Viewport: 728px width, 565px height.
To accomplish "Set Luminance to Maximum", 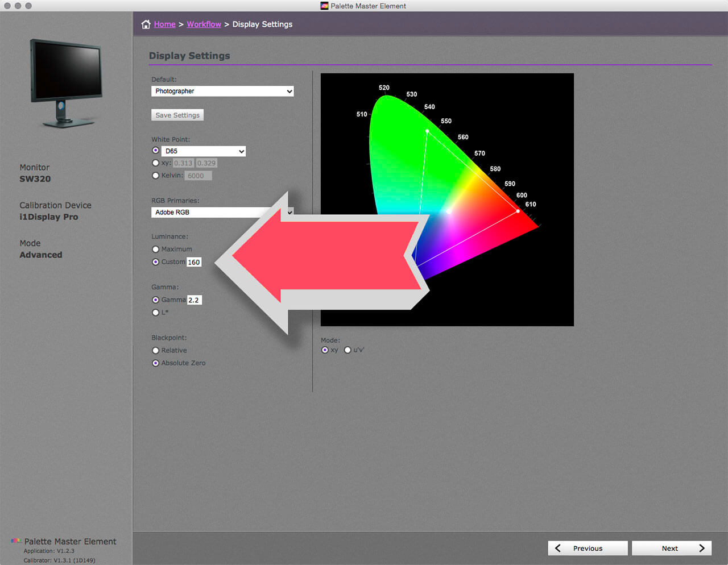I will [155, 249].
